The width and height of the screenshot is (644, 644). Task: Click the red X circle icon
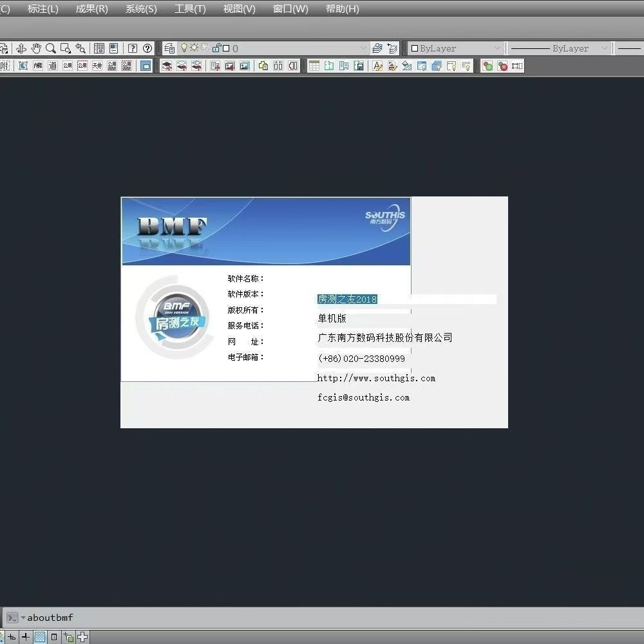[x=502, y=66]
